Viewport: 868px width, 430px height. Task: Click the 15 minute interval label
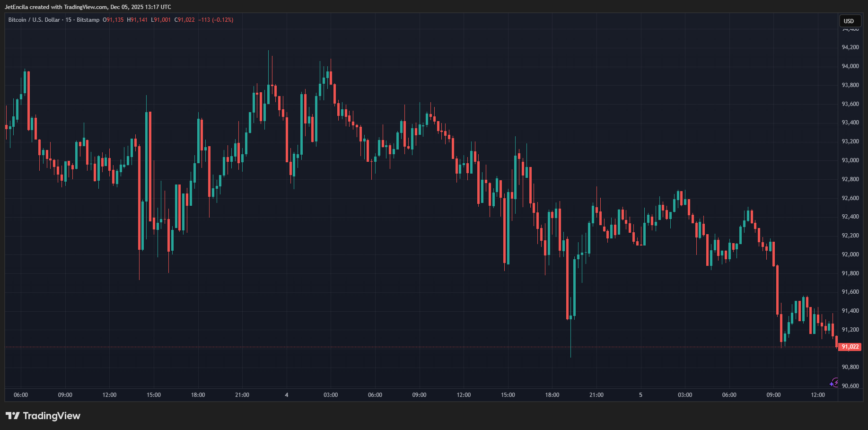(x=68, y=20)
